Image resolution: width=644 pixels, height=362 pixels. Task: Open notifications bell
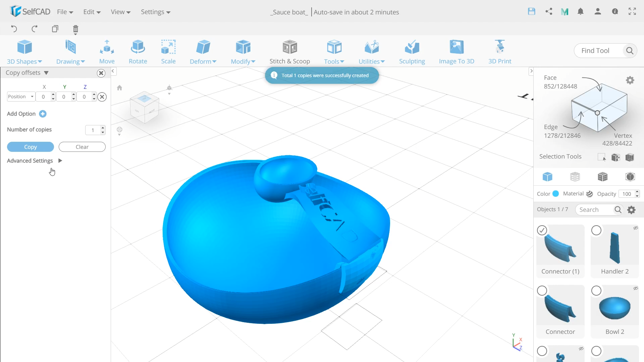click(581, 11)
